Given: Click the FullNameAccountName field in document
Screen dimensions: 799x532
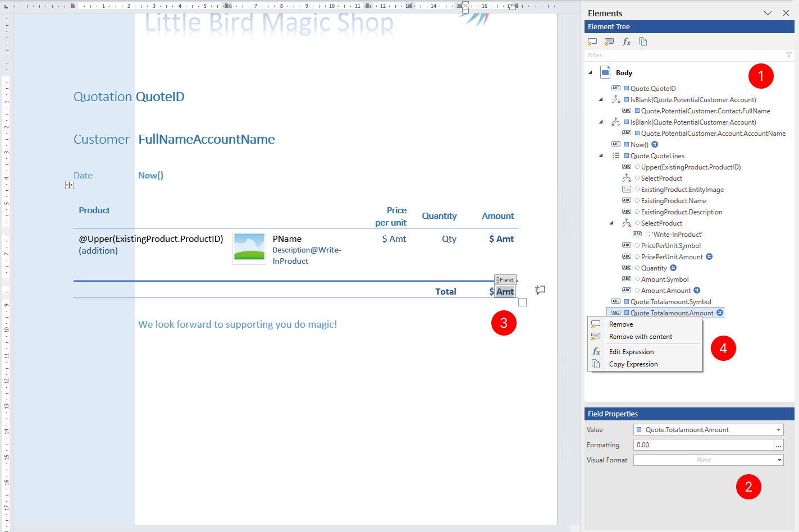Looking at the screenshot, I should coord(207,139).
